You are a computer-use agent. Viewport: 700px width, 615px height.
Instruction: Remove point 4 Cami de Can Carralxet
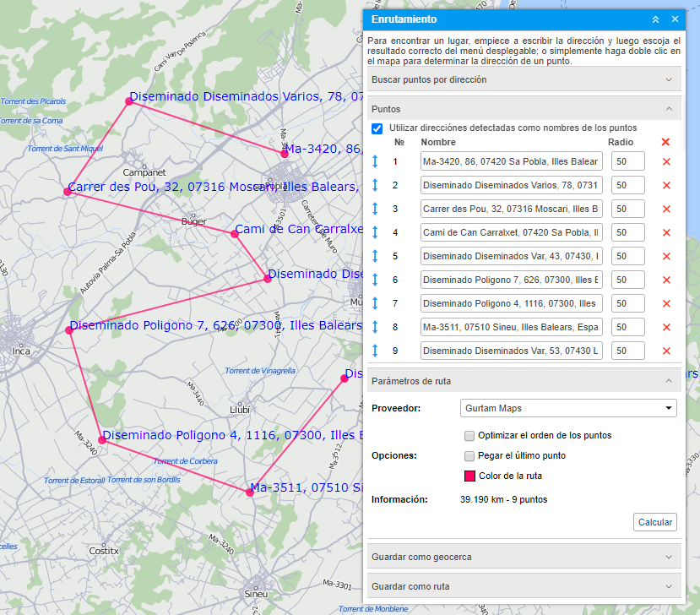[x=666, y=232]
